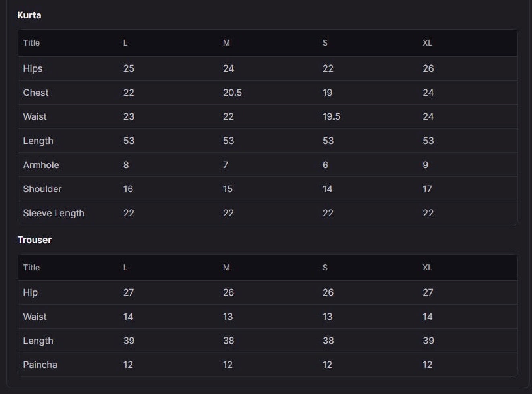
Task: Click the Hips row label
Action: 33,68
